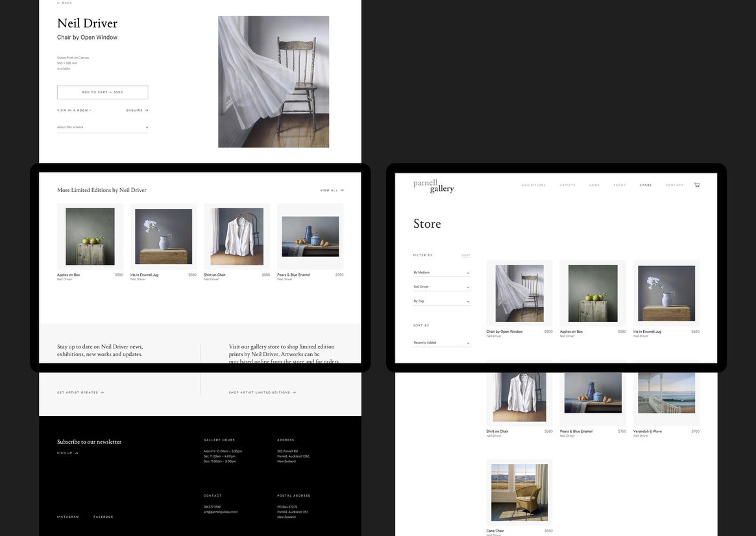The width and height of the screenshot is (756, 536).
Task: Click View All limited editions link
Action: point(332,190)
